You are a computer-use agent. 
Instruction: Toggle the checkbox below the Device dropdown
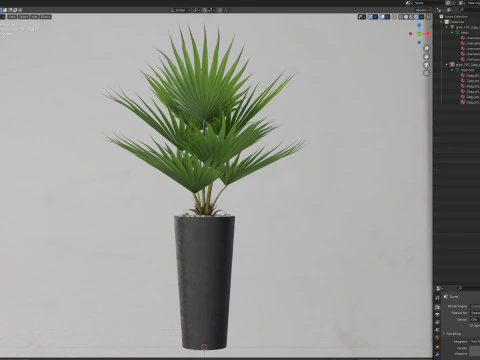tap(471, 326)
